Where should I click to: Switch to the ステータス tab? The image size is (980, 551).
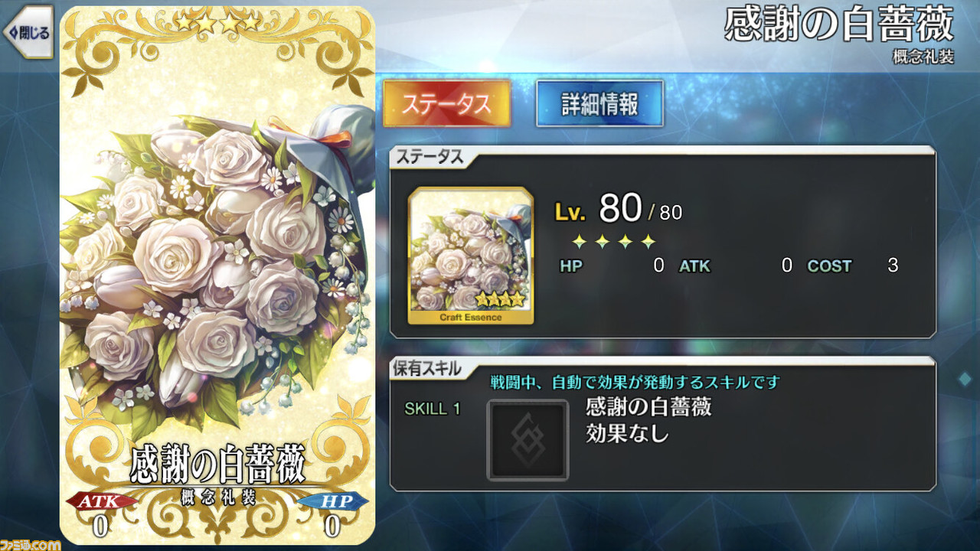(446, 103)
